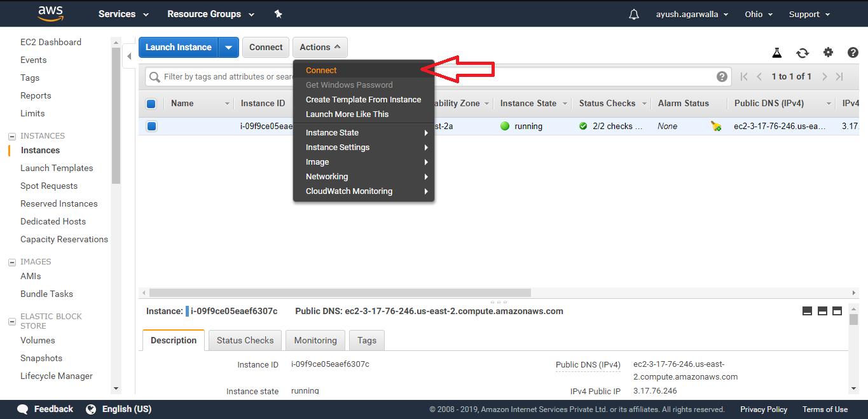Image resolution: width=868 pixels, height=419 pixels.
Task: Open Spot Requests in sidebar
Action: click(49, 186)
